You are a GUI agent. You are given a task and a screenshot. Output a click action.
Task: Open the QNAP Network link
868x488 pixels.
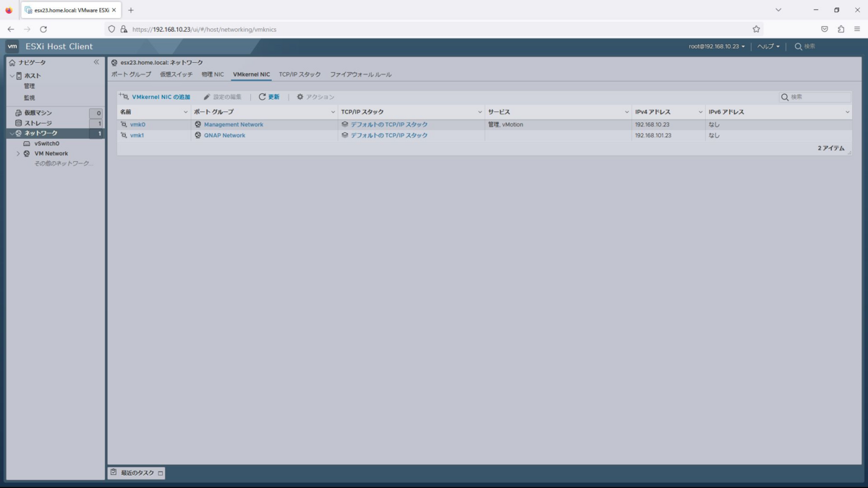point(224,135)
